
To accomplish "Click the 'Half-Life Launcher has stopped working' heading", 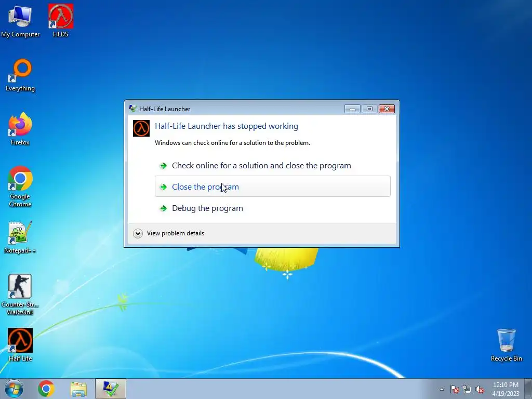I will click(x=227, y=126).
